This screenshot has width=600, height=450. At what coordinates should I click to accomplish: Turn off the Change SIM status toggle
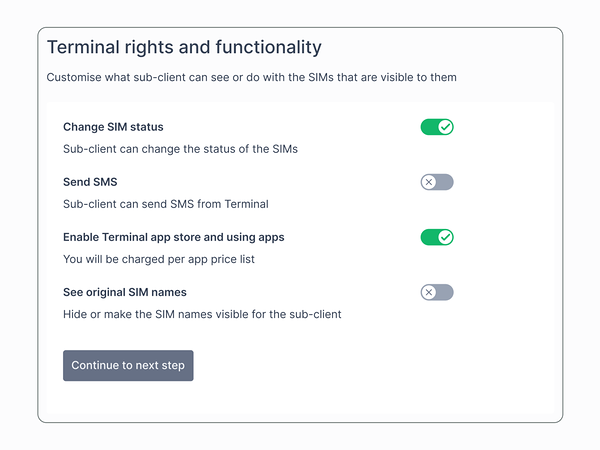pyautogui.click(x=437, y=127)
